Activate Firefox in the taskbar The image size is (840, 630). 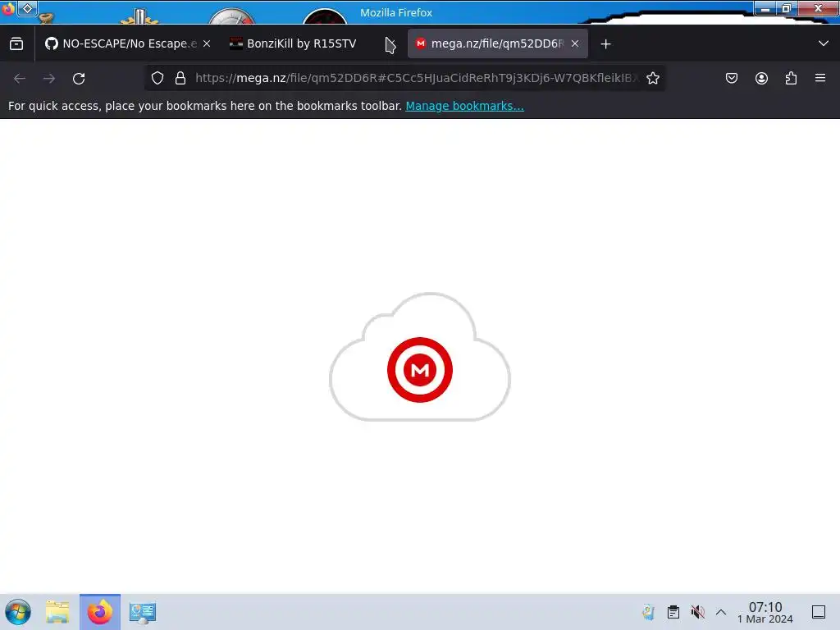tap(100, 612)
